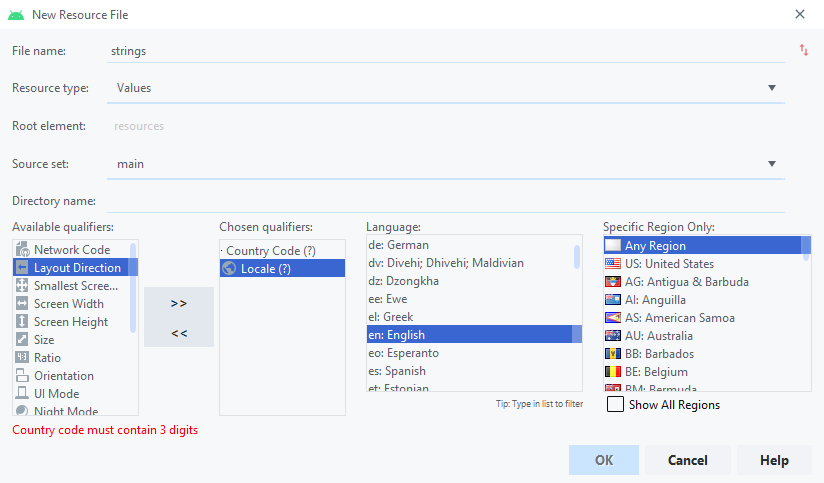
Task: Choose AU: Australia region
Action: click(658, 336)
